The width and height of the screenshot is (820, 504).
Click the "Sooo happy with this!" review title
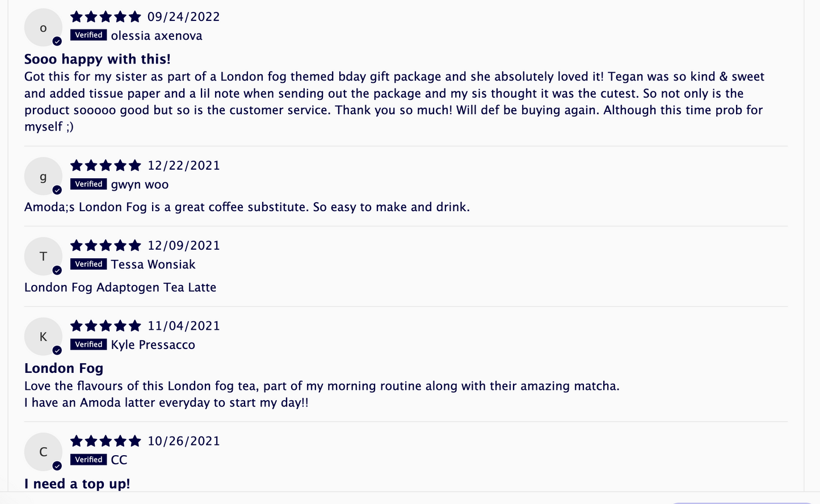98,59
